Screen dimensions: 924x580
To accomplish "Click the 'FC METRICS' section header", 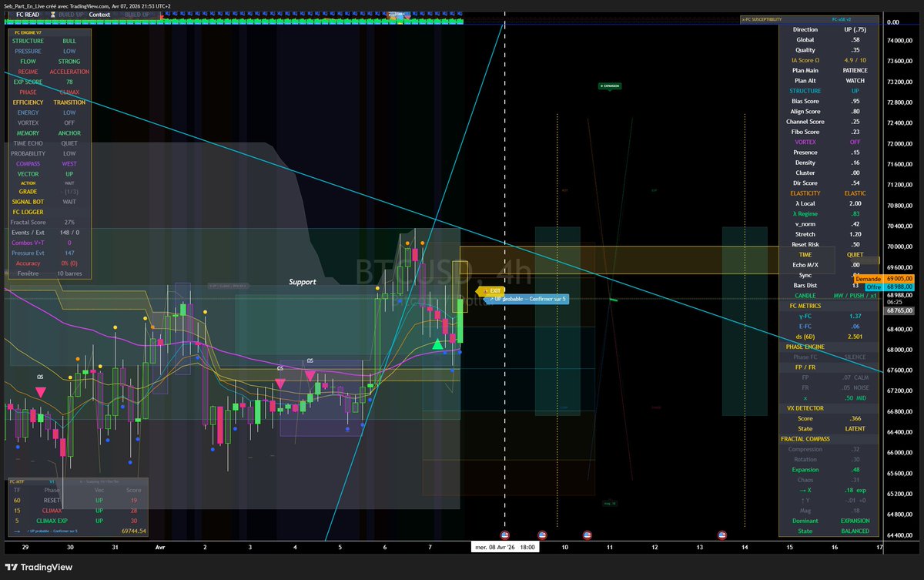I will 805,306.
